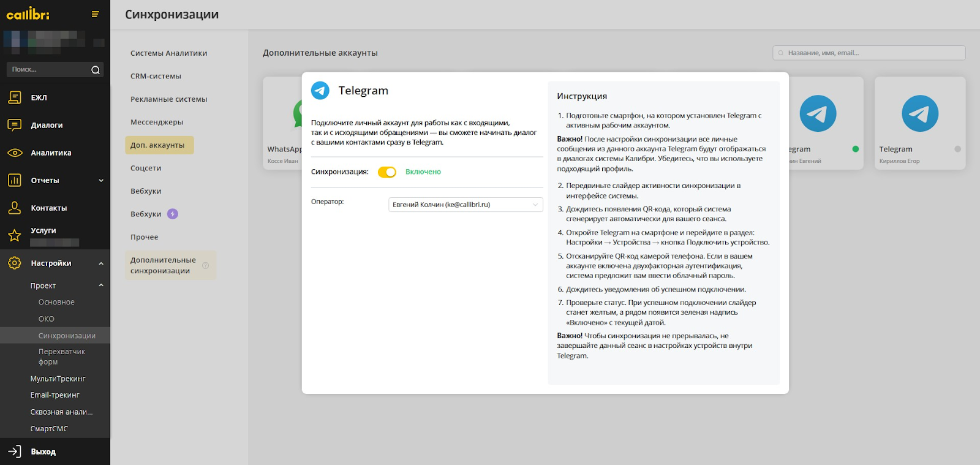Collapse the Настройки section chevron
The width and height of the screenshot is (980, 465).
tap(101, 263)
